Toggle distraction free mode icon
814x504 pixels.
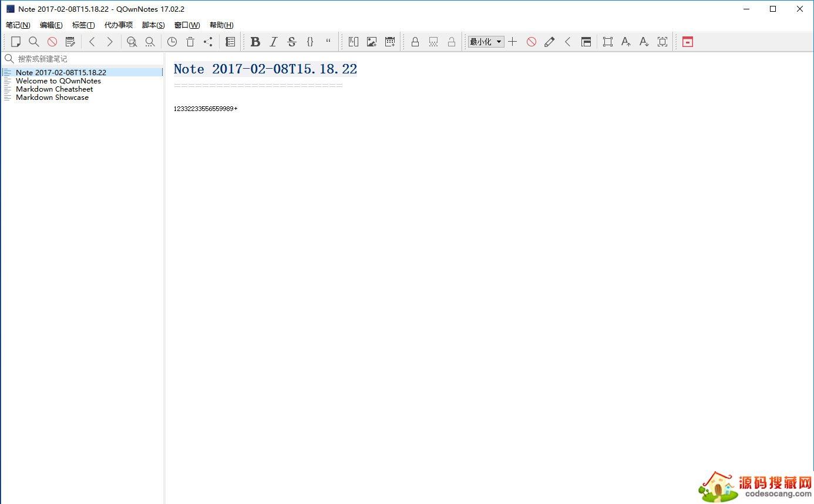coord(608,42)
